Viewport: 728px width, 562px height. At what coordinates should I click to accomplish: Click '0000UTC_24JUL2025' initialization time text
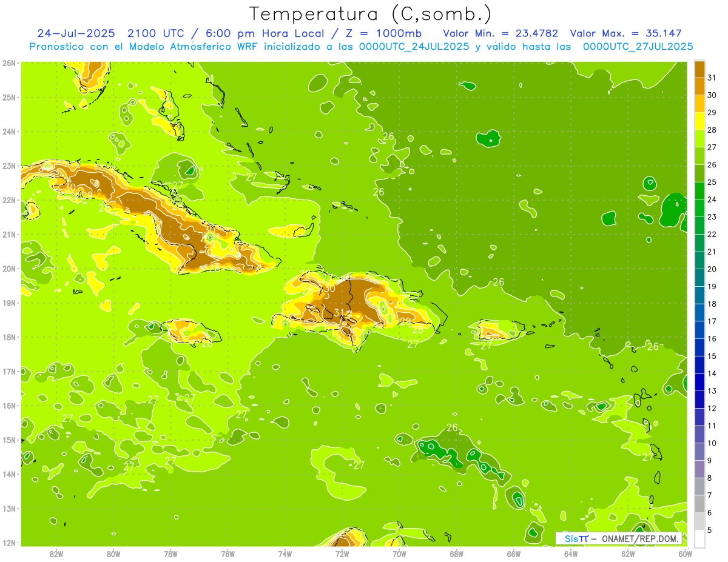414,47
